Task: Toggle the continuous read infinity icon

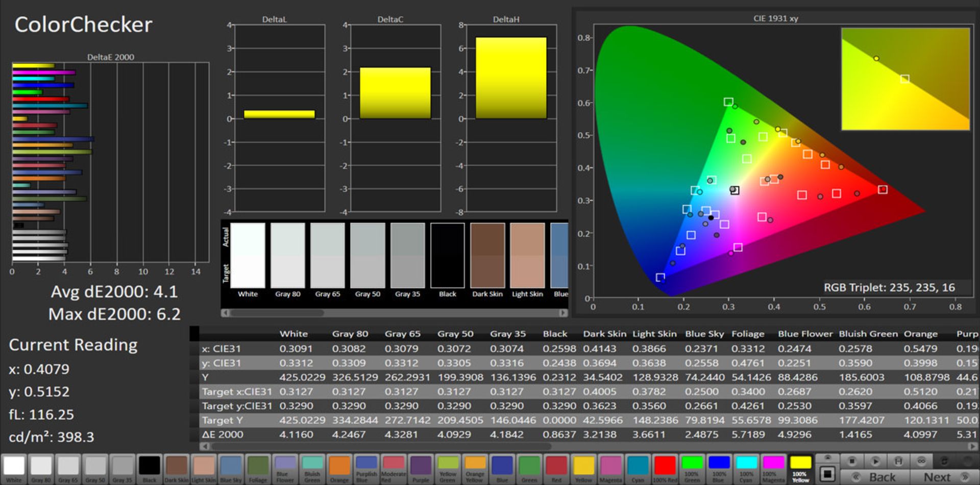Action: pos(921,461)
